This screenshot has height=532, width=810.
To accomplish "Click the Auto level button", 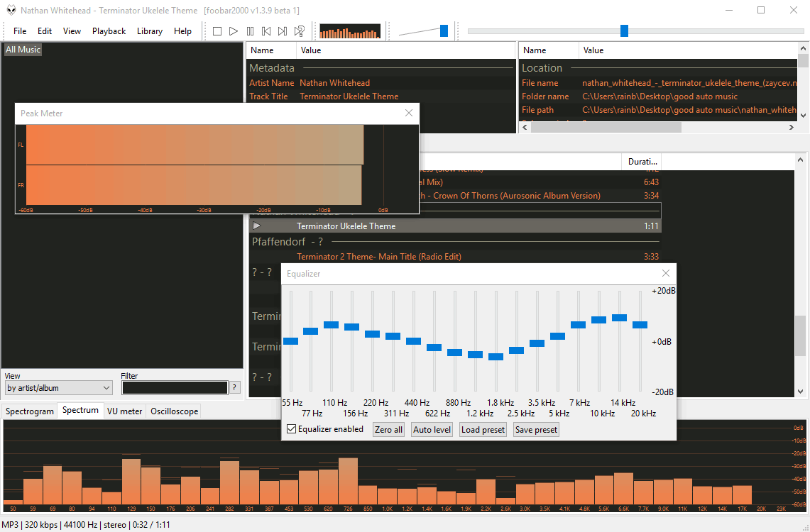I will (x=432, y=430).
